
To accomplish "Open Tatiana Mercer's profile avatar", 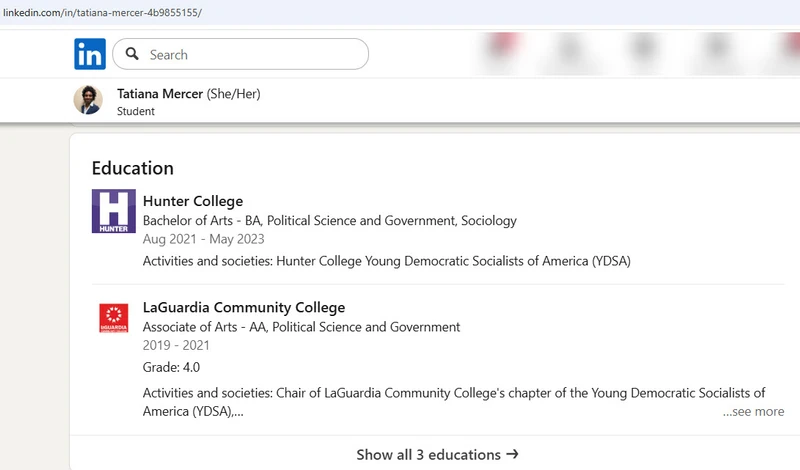I will pyautogui.click(x=88, y=100).
